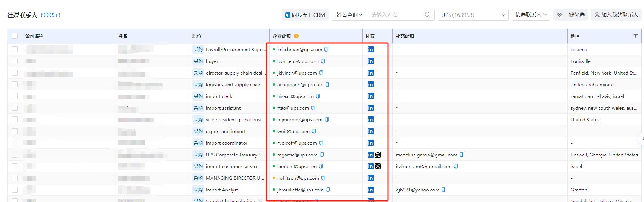
Task: Click the 一键优选 button
Action: click(x=570, y=15)
